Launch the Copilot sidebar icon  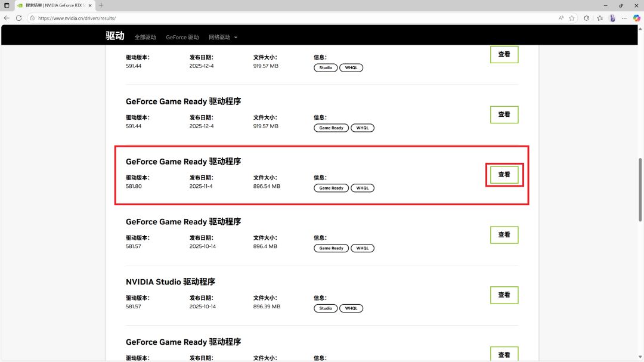click(637, 18)
